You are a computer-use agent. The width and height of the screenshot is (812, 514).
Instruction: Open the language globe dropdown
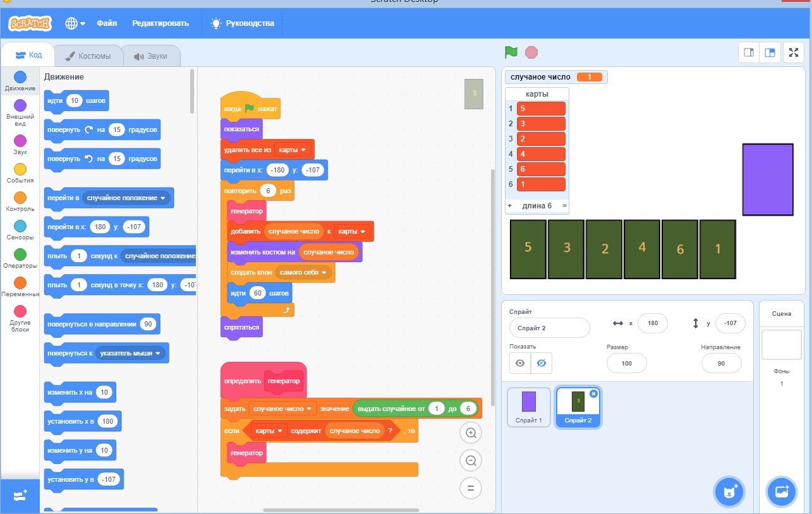tap(75, 23)
